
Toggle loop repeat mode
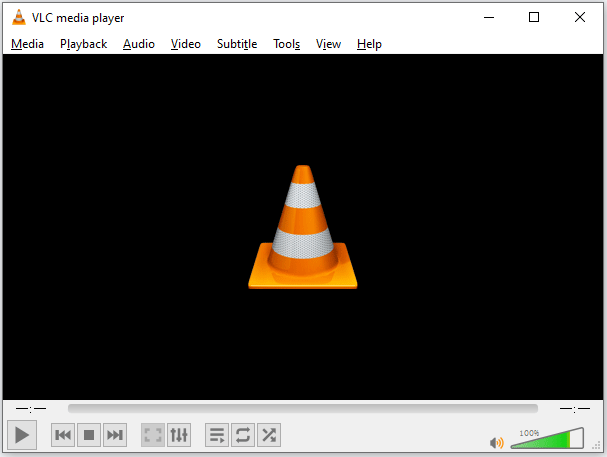(243, 435)
